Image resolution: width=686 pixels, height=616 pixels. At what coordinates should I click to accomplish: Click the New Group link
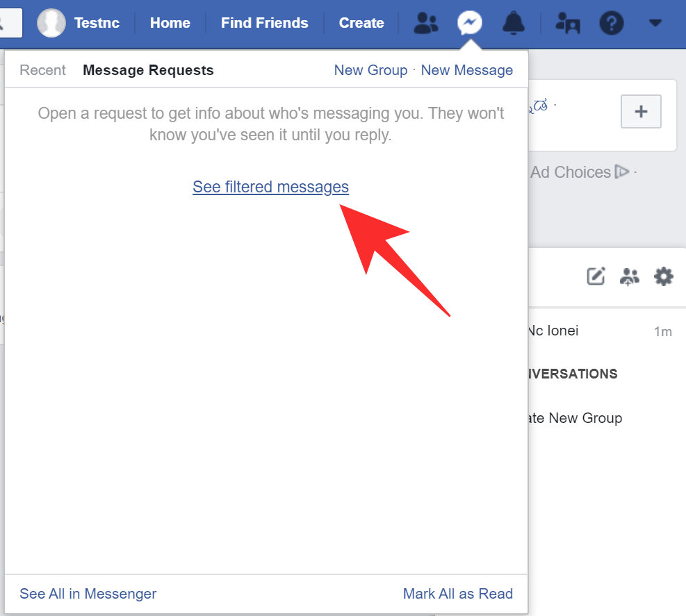tap(370, 70)
